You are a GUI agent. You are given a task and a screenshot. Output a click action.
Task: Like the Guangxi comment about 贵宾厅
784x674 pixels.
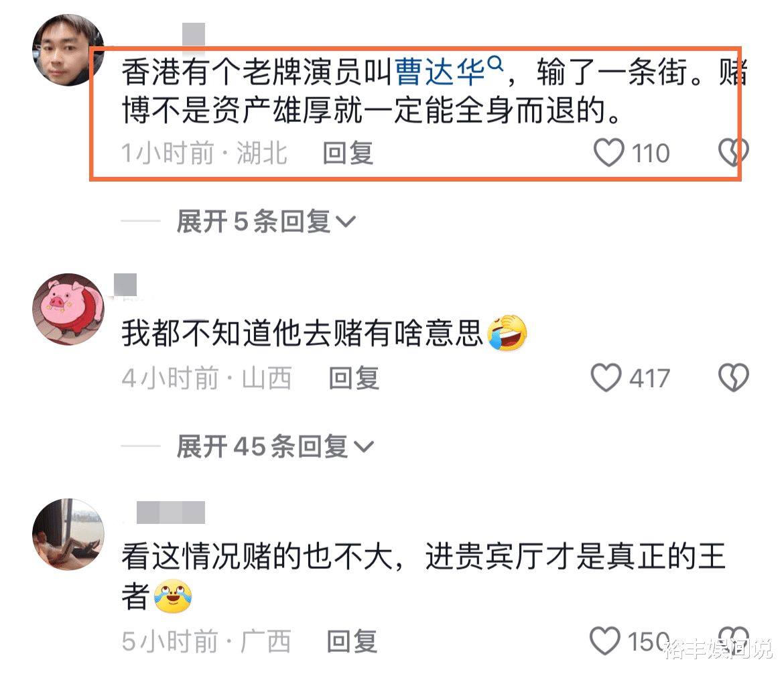[x=605, y=641]
